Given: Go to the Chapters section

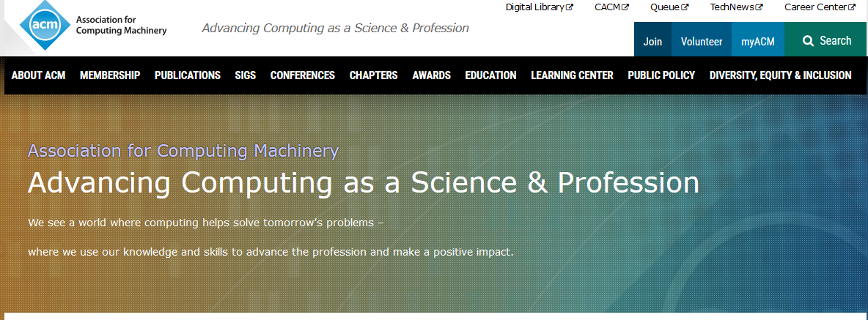Looking at the screenshot, I should click(374, 75).
